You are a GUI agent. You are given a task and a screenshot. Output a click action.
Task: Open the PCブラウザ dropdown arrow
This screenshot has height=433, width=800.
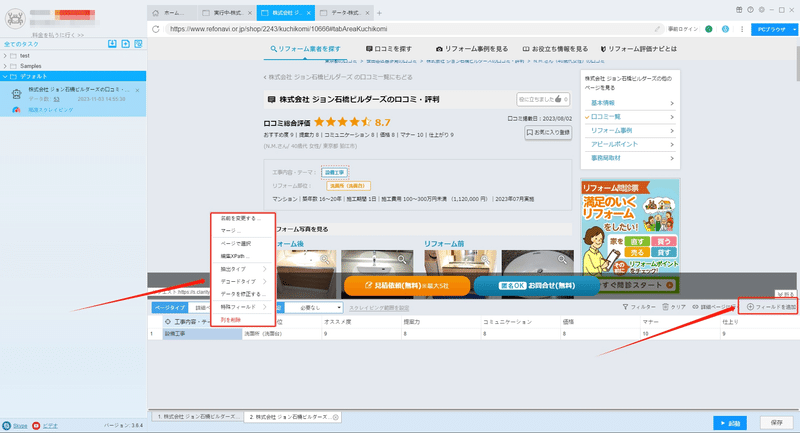click(794, 30)
